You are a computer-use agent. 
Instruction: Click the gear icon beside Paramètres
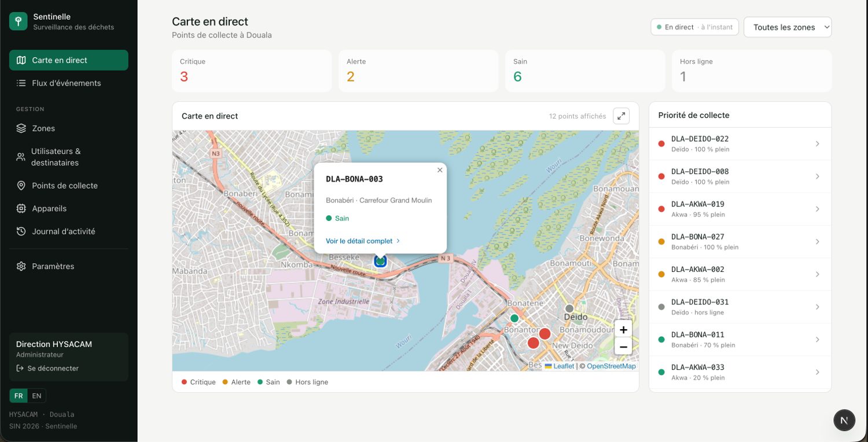[x=21, y=266]
